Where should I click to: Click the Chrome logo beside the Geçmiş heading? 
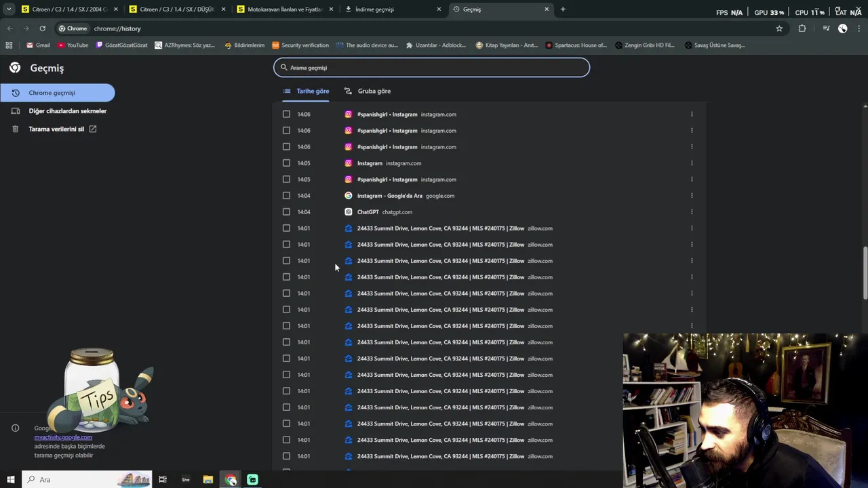click(x=15, y=68)
